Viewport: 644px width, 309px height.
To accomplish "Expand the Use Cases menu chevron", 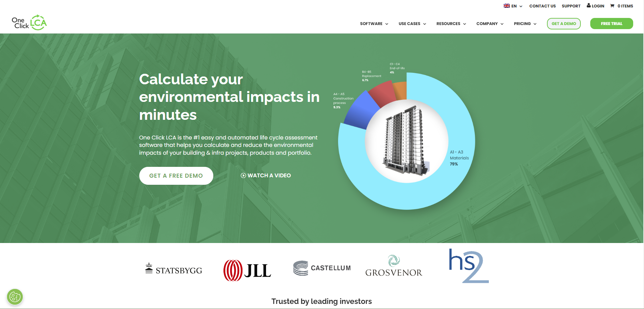I will pos(425,24).
